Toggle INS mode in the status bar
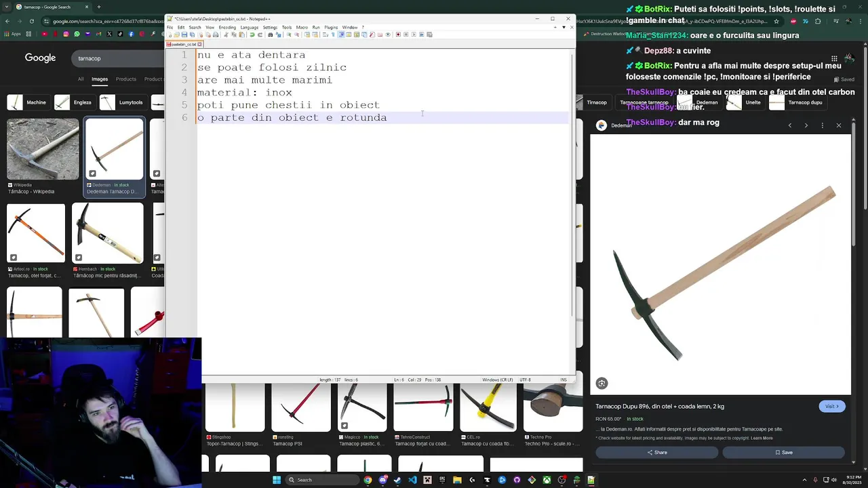 564,380
